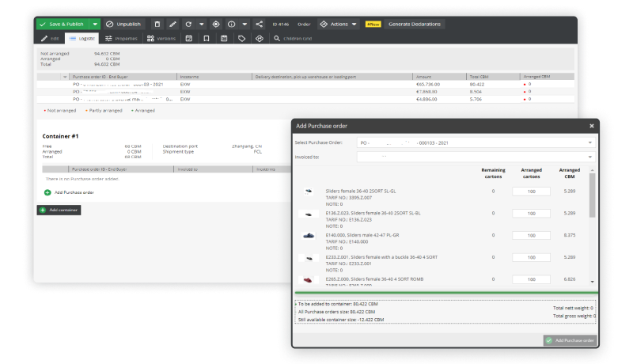The height and width of the screenshot is (364, 633).
Task: Open the dropdown arrow next to reload icon
Action: 201,25
